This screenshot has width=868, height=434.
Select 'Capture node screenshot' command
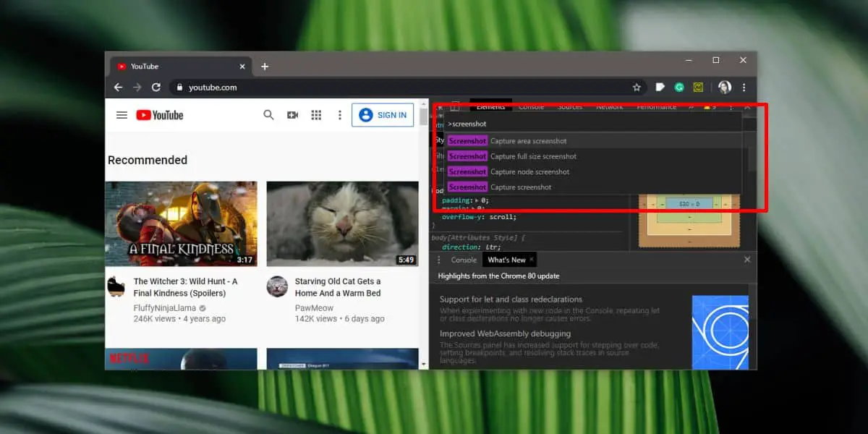592,171
